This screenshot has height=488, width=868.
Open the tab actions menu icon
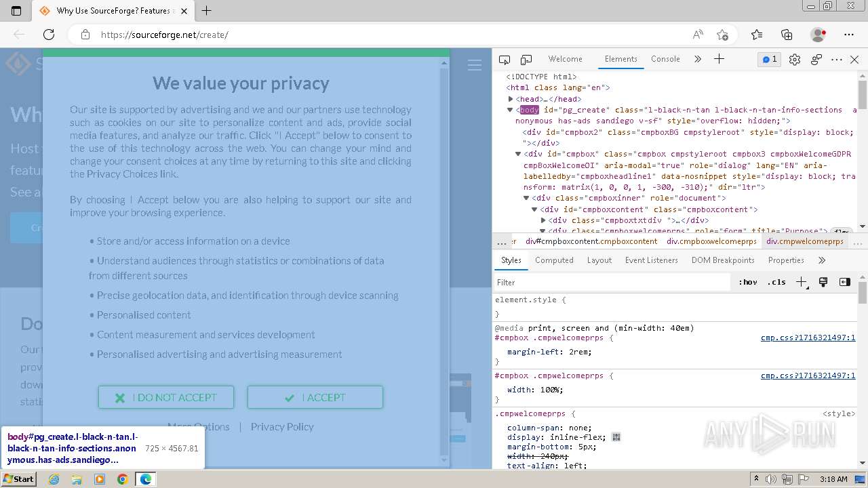pos(17,10)
